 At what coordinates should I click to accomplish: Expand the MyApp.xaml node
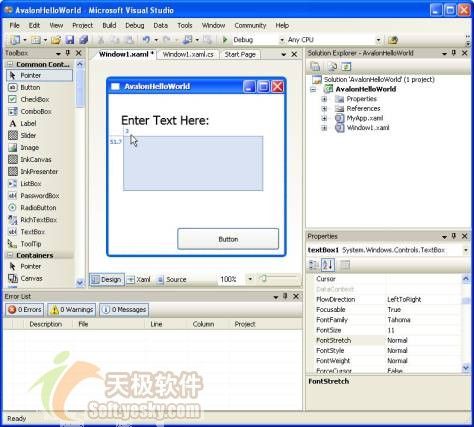pos(324,118)
